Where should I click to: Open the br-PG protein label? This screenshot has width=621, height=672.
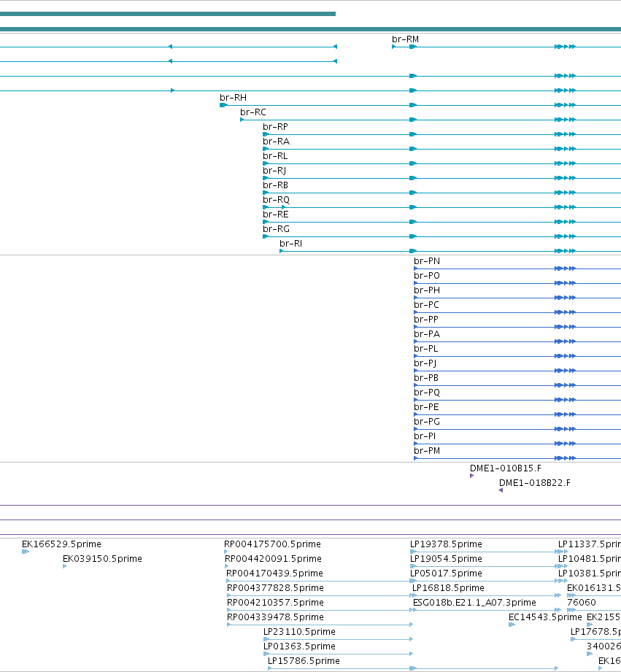pos(427,421)
